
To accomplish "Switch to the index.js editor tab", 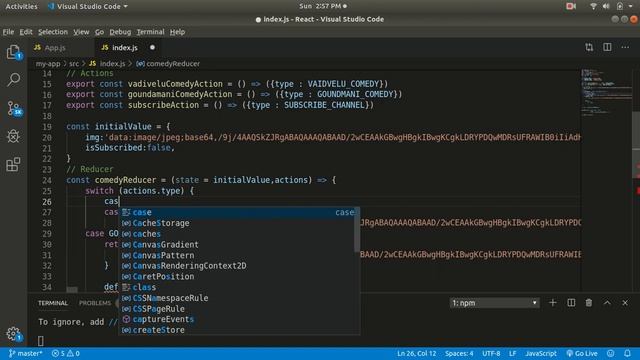I will click(x=129, y=47).
